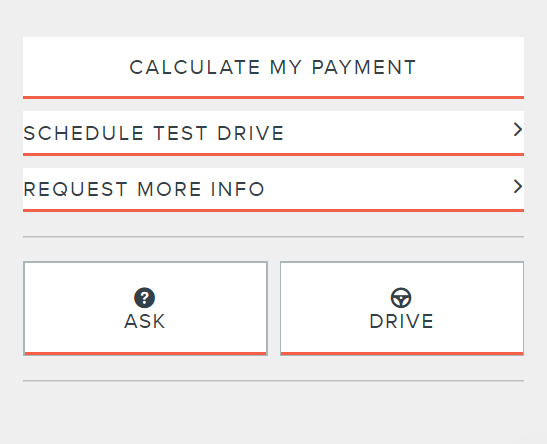Expand Request More Info via right arrow

pos(518,186)
